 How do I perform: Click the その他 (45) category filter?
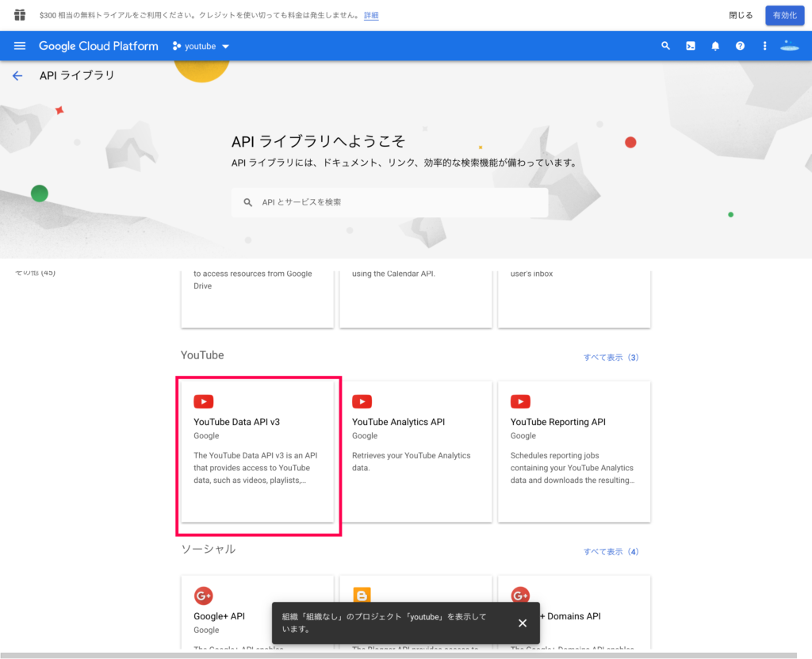point(35,273)
